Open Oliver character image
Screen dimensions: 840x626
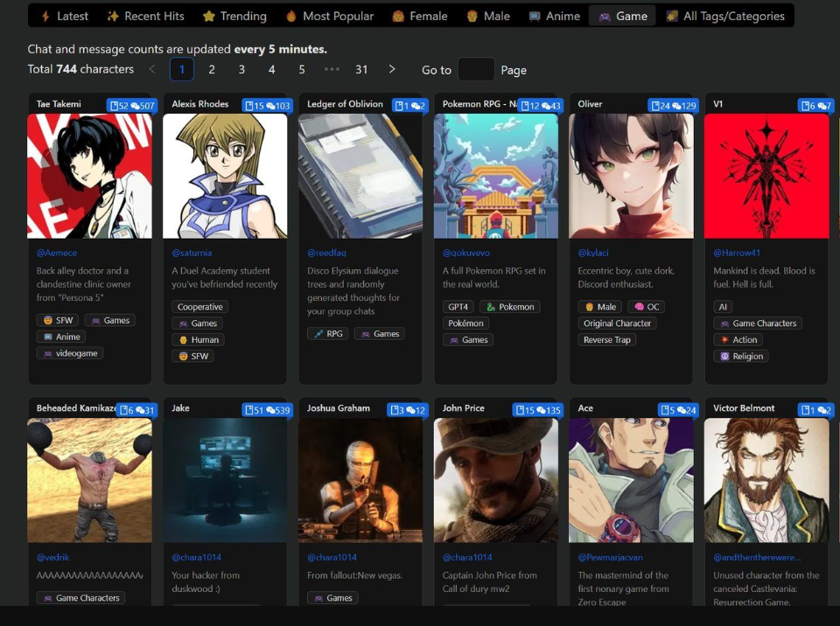pyautogui.click(x=631, y=176)
